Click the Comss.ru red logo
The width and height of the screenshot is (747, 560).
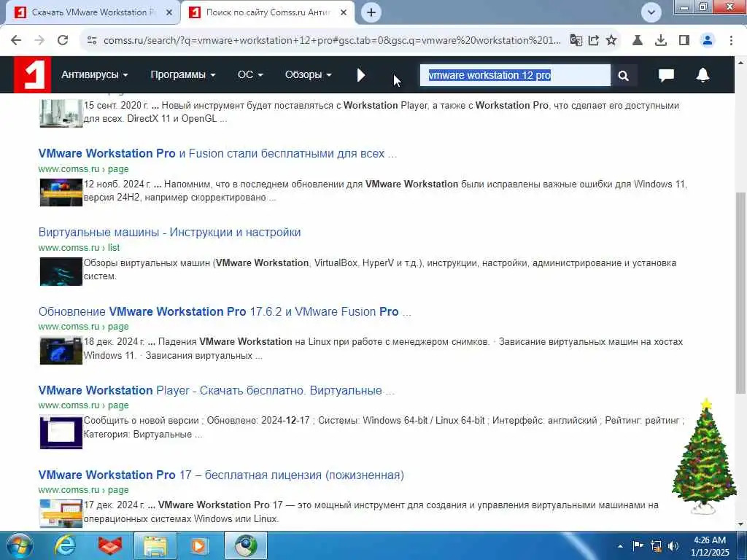[x=32, y=74]
